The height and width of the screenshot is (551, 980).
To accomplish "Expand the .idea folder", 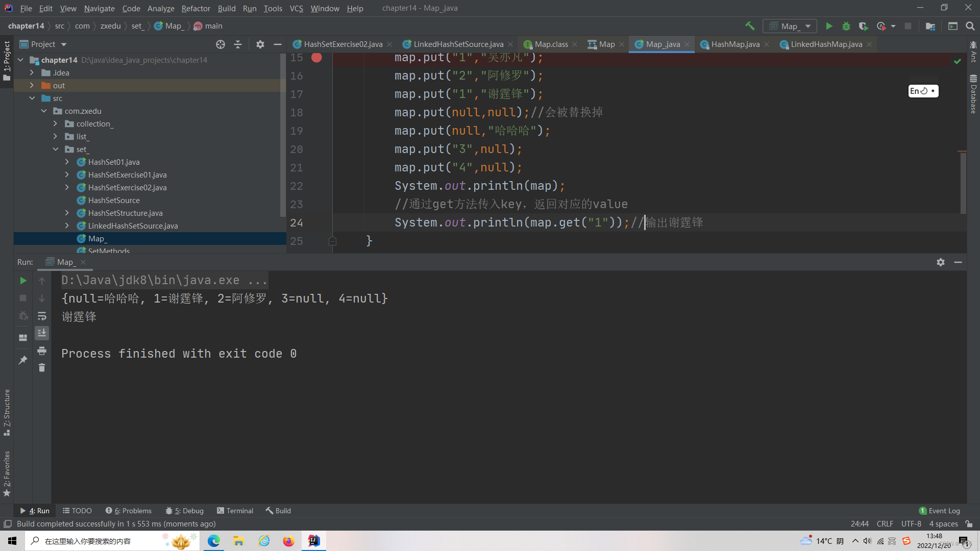I will (x=32, y=73).
